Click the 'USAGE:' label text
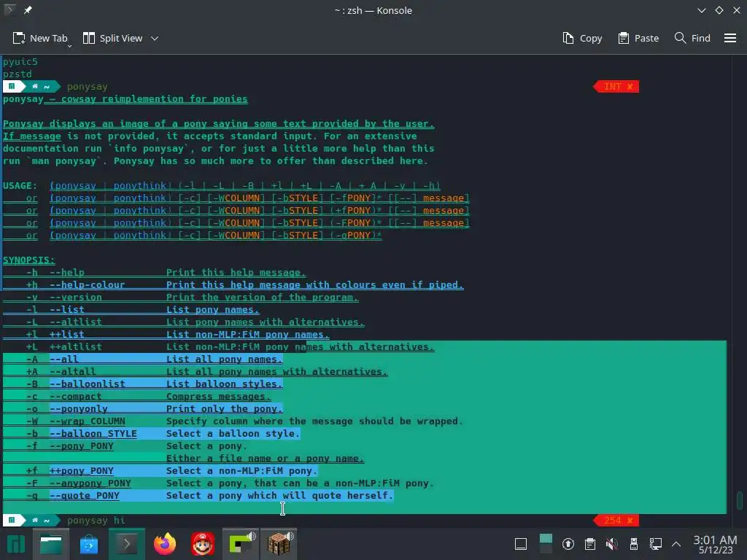The image size is (747, 560). [20, 186]
